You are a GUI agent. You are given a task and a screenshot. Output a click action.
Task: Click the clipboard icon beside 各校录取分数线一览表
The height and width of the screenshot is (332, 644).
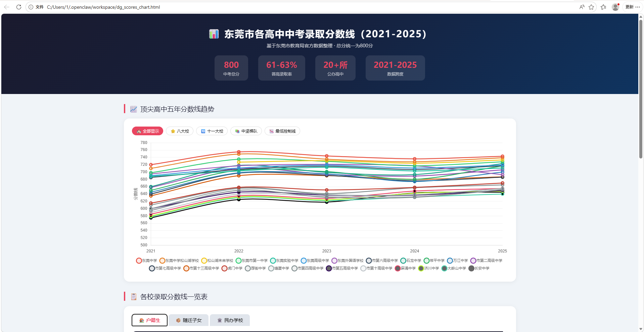(x=134, y=297)
